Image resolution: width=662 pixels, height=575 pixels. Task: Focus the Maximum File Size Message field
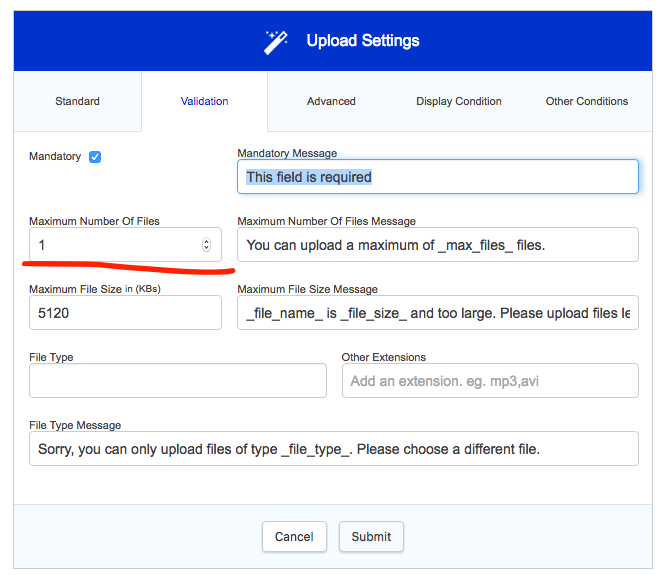pyautogui.click(x=438, y=313)
